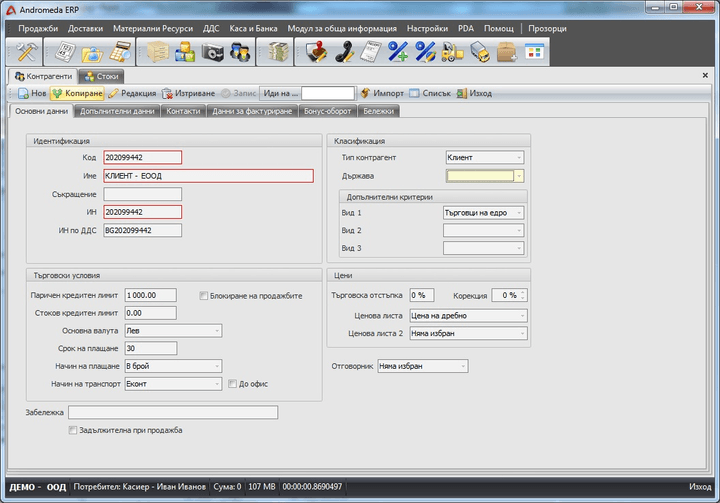
Task: Open the Каса и Банка menu
Action: click(253, 28)
